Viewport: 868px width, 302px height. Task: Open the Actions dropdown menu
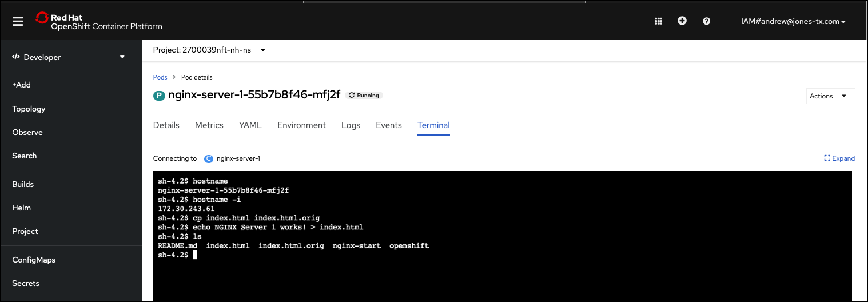(x=830, y=96)
